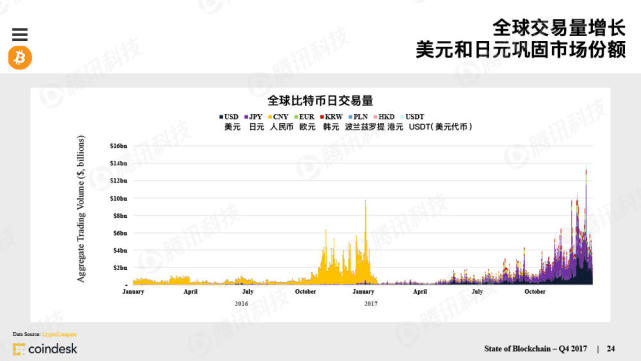The height and width of the screenshot is (361, 641).
Task: Select the CNY legend entry
Action: click(278, 117)
